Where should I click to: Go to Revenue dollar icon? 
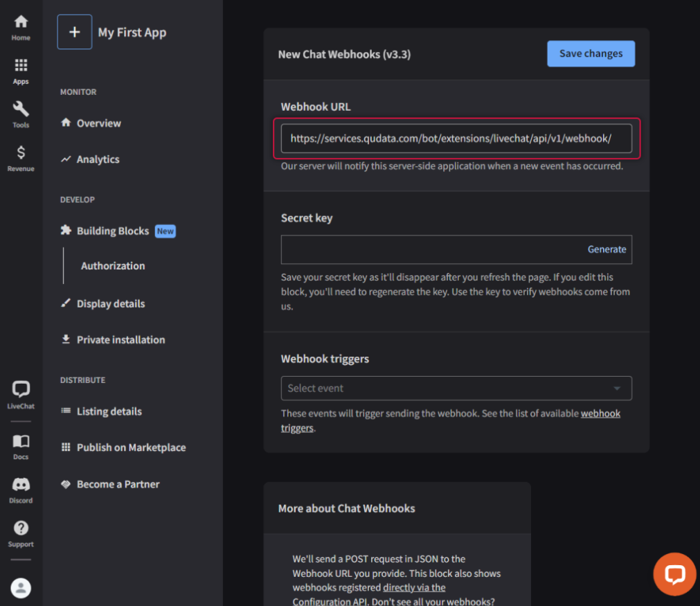(21, 154)
